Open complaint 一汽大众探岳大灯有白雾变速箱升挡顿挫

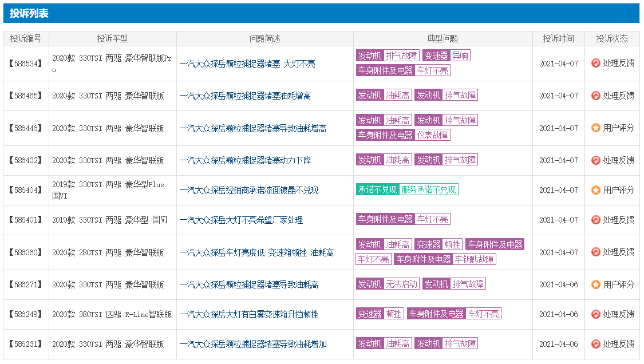[x=249, y=314]
